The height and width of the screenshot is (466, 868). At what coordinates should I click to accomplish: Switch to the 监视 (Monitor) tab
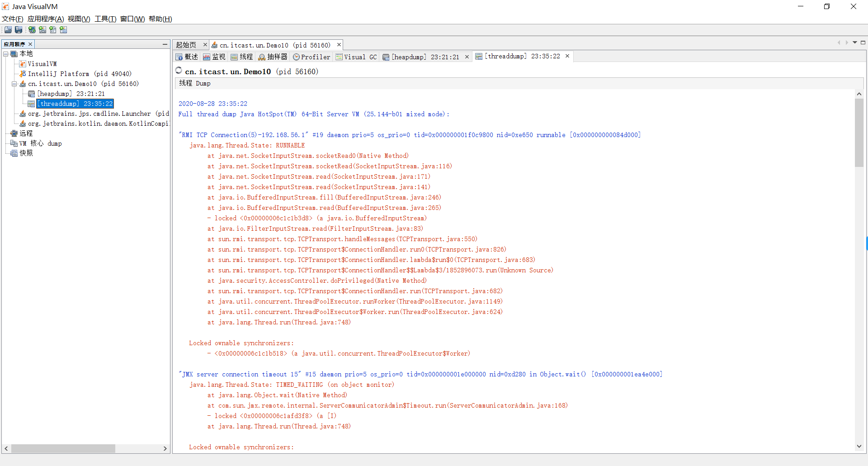(x=214, y=57)
